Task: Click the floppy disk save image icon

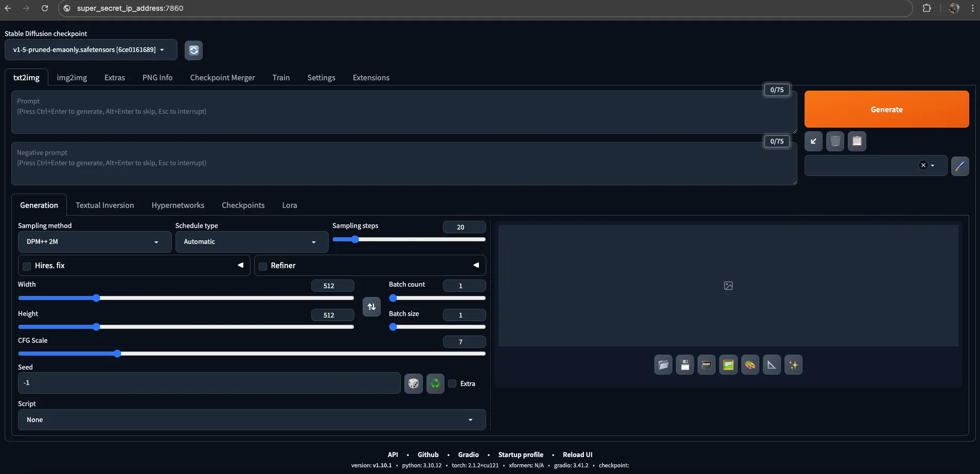Action: coord(684,365)
